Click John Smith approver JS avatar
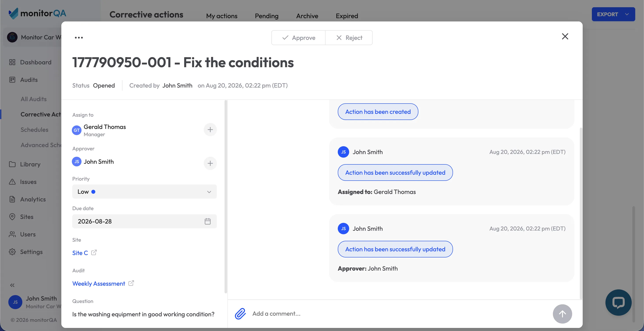Viewport: 644px width, 331px height. [x=76, y=162]
